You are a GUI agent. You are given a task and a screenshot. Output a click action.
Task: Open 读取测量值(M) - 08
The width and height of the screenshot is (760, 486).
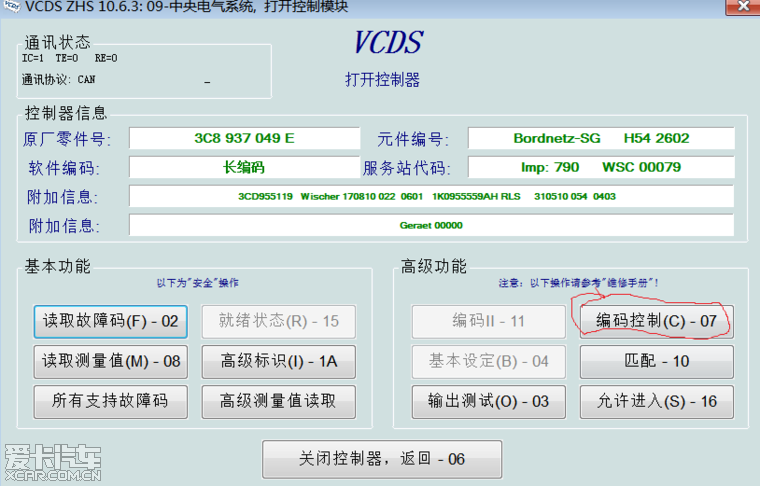click(x=111, y=361)
